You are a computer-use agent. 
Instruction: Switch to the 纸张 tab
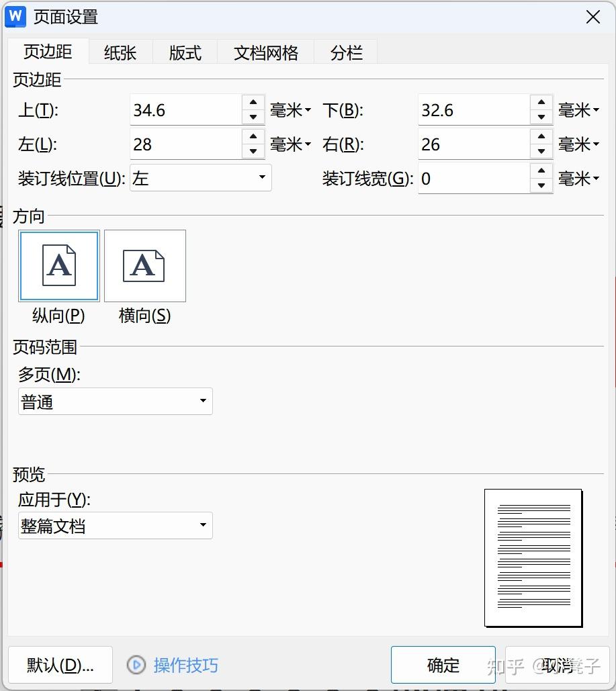tap(120, 52)
